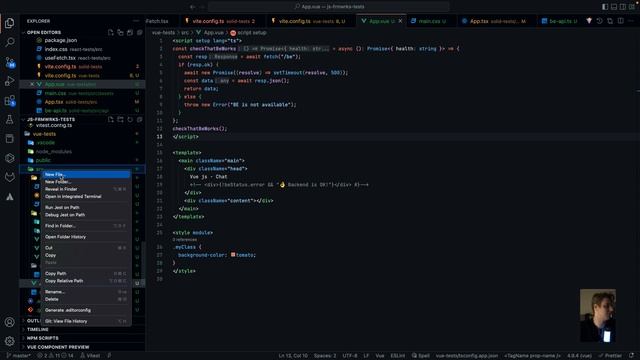Viewport: 640px width, 360px height.
Task: Click master branch indicator in status bar
Action: [19, 356]
